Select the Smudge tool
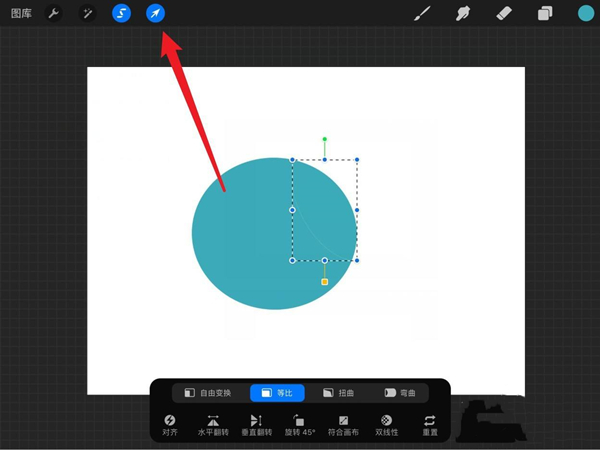600x450 pixels. (463, 14)
